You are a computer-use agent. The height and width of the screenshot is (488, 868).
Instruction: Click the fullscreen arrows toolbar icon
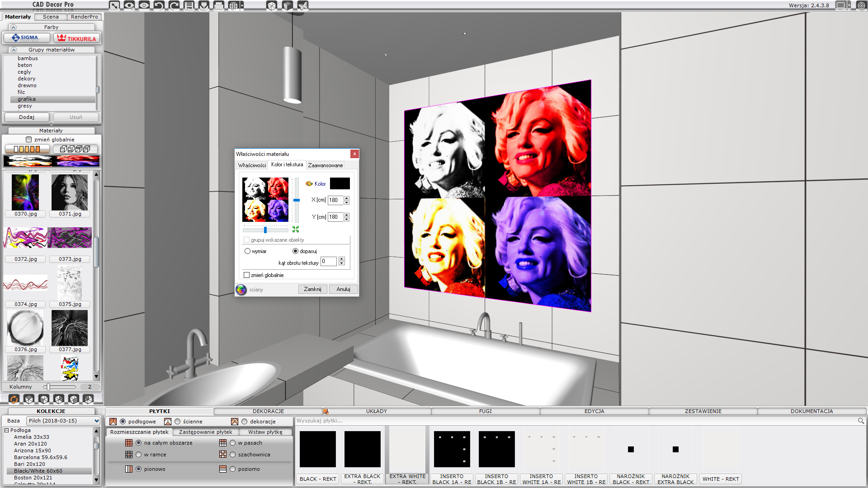click(x=114, y=5)
